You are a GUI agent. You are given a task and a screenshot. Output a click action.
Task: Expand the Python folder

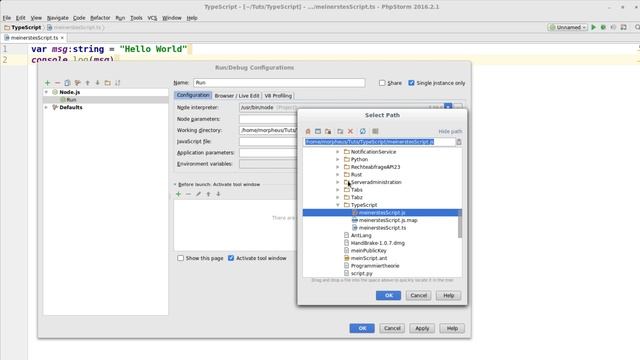pos(338,160)
